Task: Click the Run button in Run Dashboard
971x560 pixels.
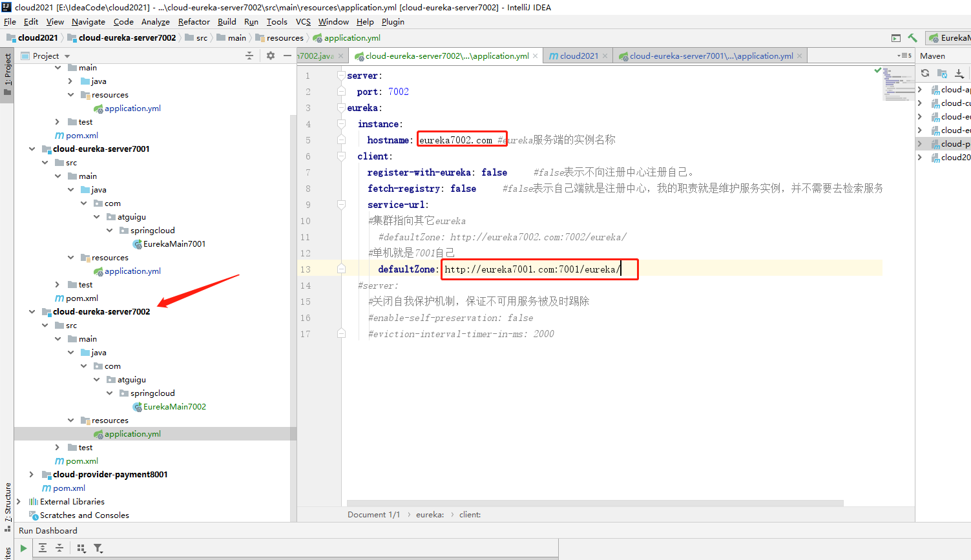Action: (23, 548)
